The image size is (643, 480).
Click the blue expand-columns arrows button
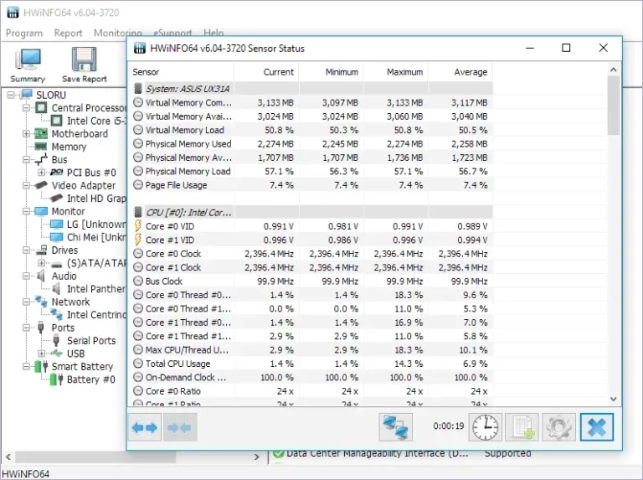(145, 427)
